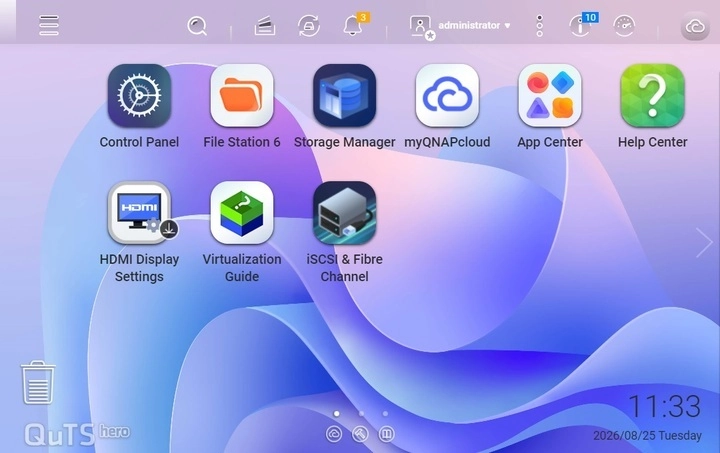Open External Devices icon in top bar
This screenshot has width=720, height=453.
tap(309, 26)
